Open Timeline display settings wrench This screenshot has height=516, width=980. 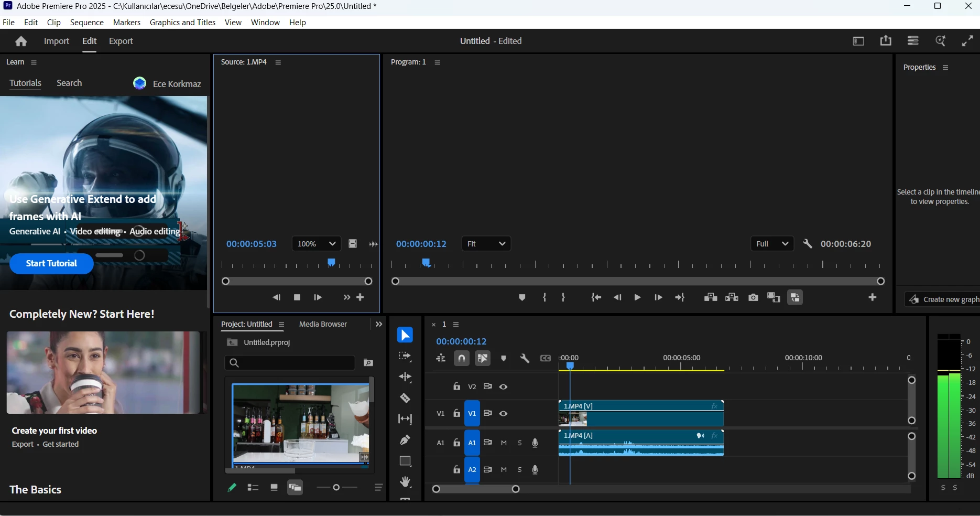[x=525, y=359]
